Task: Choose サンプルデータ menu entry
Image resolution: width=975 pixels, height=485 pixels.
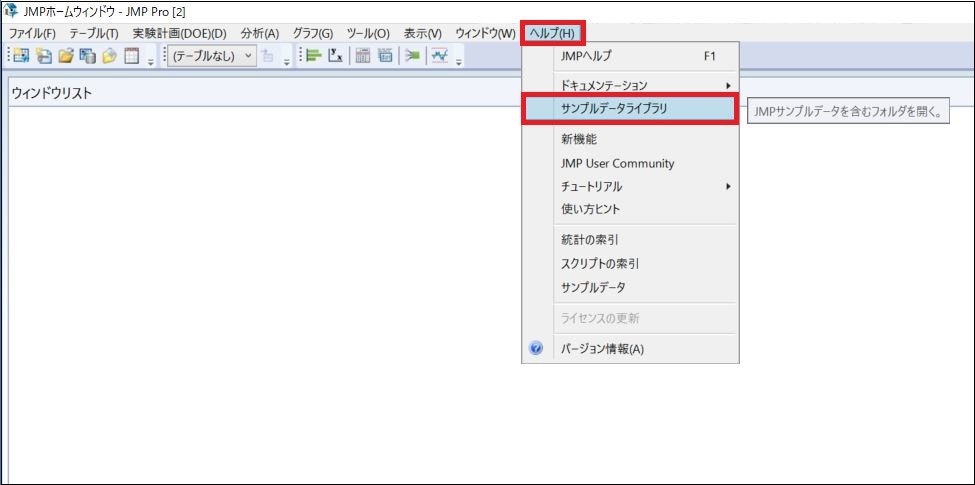Action: [x=630, y=287]
